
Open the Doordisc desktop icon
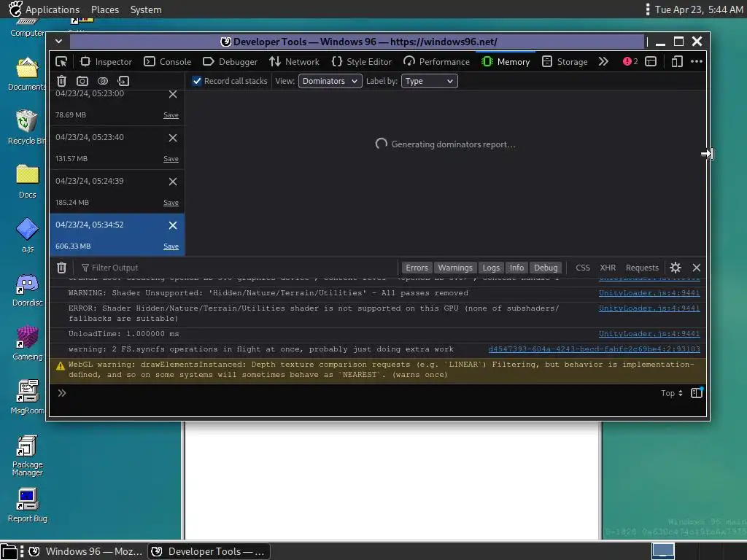[x=27, y=290]
